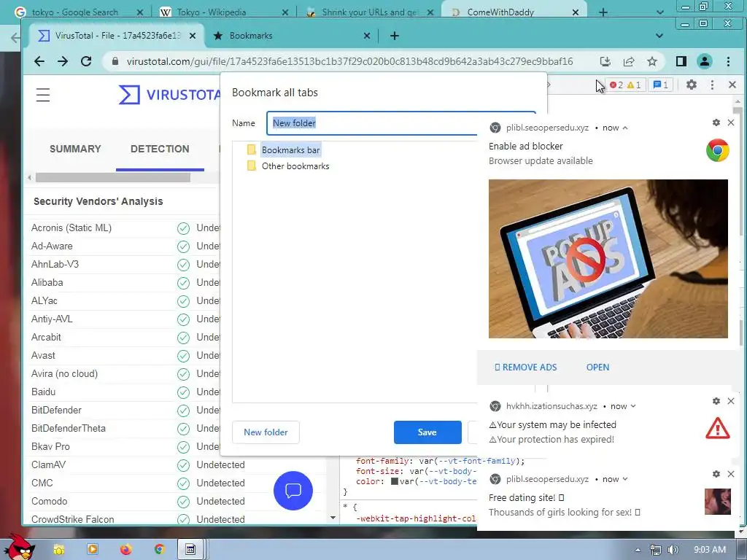Click OPEN in ad blocker notification
747x560 pixels.
pos(597,367)
